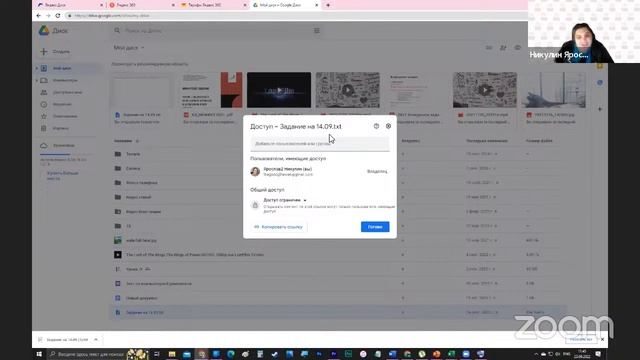Open the Windows notification center icon
The height and width of the screenshot is (360, 640).
tap(598, 354)
